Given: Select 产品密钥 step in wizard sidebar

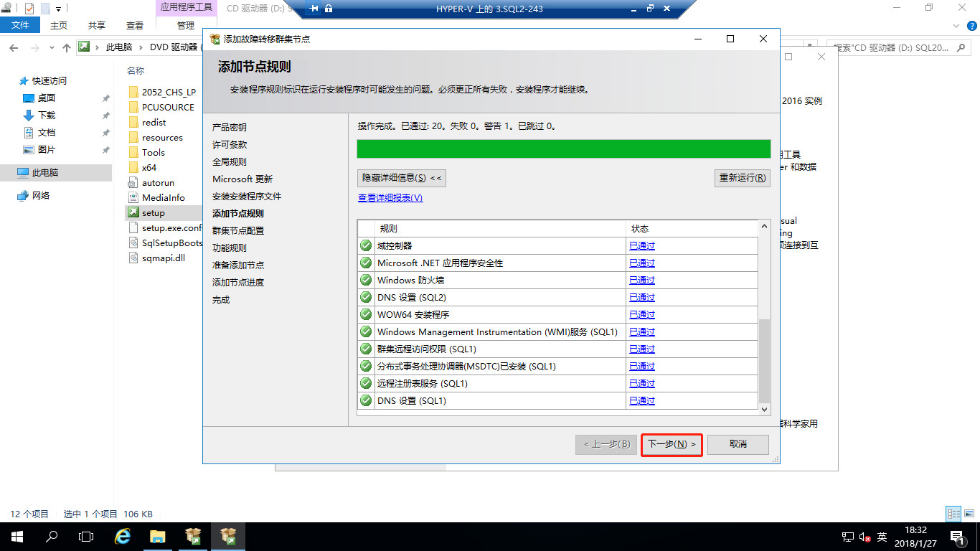Looking at the screenshot, I should coord(230,127).
